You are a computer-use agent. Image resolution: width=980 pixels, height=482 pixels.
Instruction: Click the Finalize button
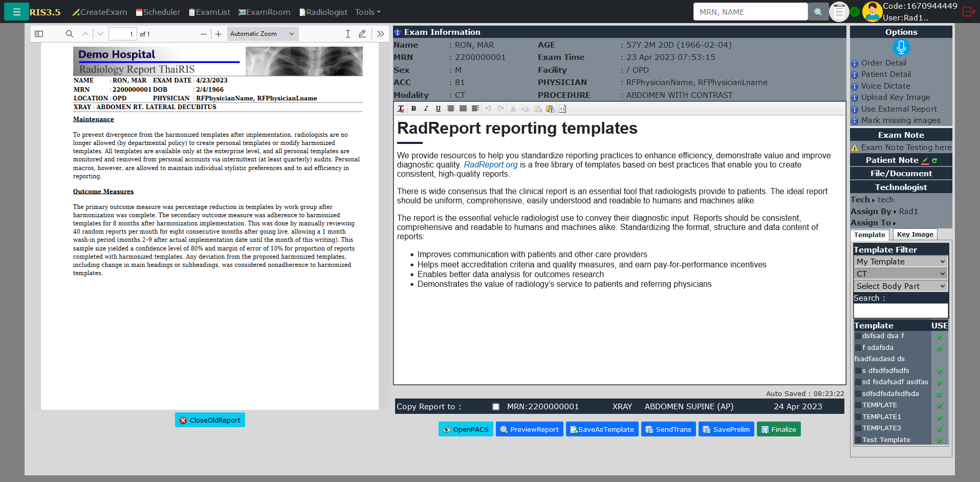click(778, 429)
